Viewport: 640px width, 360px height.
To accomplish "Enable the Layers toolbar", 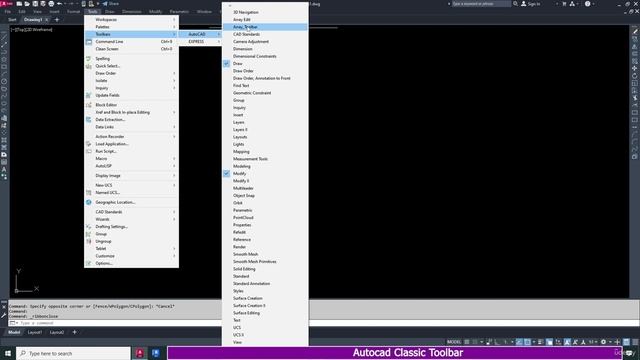I will click(265, 122).
